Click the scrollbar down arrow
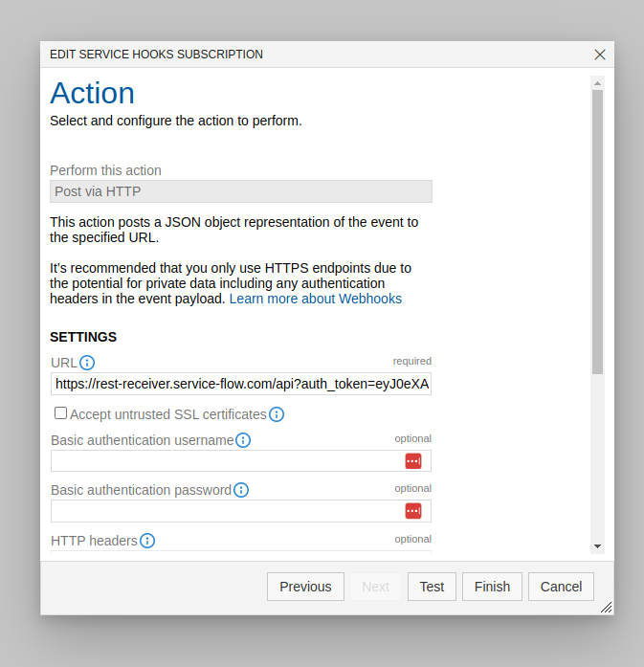Screen dimensions: 644x667 pos(598,546)
